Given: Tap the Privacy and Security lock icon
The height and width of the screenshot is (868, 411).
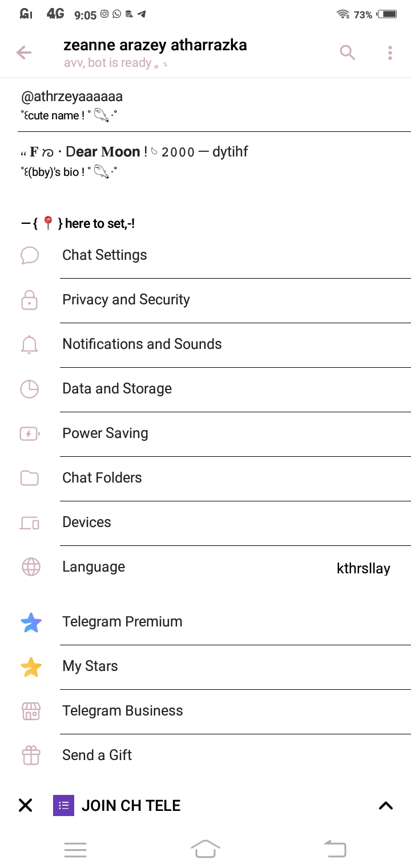Looking at the screenshot, I should [30, 300].
